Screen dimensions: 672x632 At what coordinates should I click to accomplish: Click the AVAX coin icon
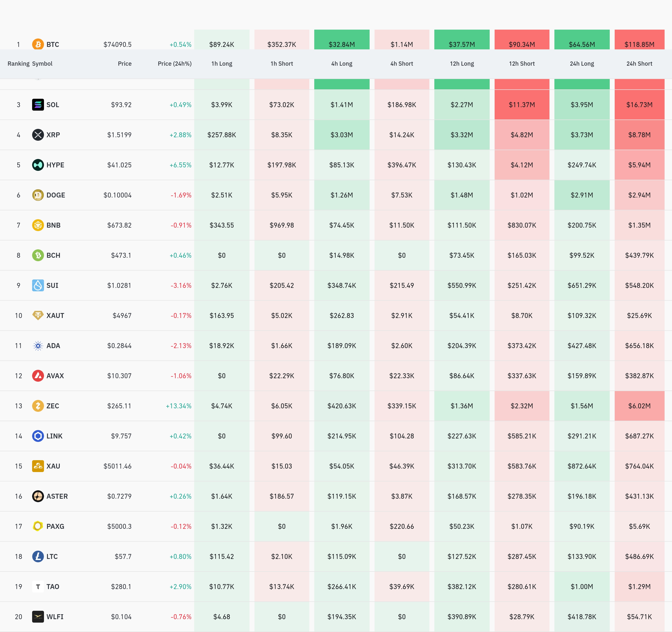(38, 375)
